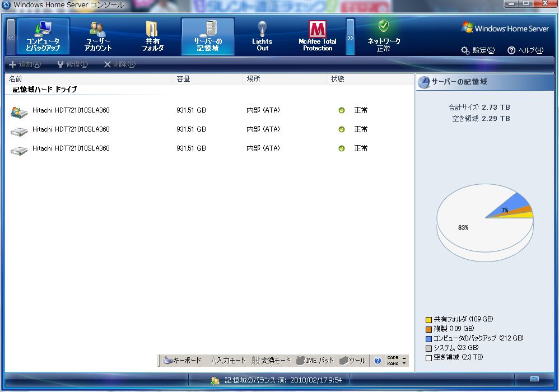Viewport: 559px width, 392px height.
Task: Toggle the KANA indicator on IME bar
Action: (x=393, y=364)
